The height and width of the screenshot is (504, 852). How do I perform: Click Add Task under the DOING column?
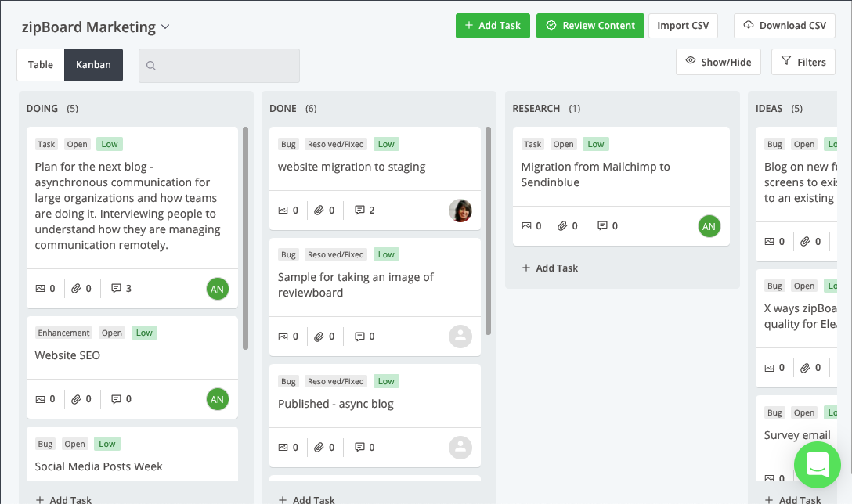(x=63, y=499)
